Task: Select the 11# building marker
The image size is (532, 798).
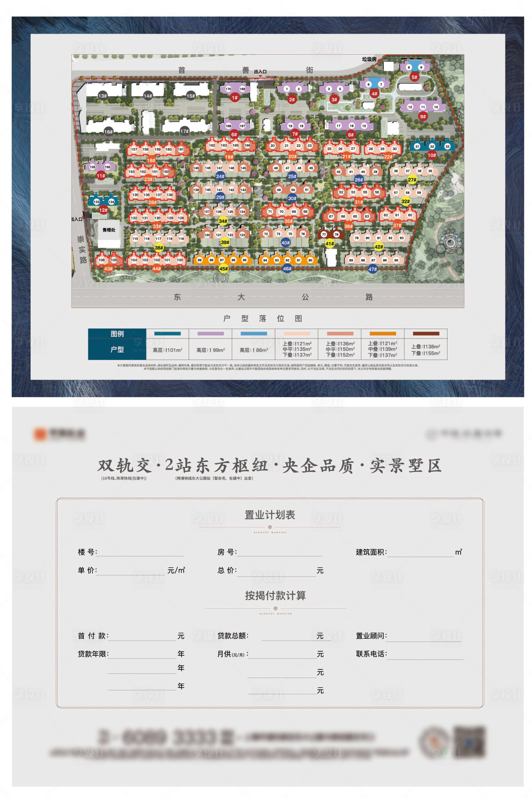Action: [x=101, y=176]
